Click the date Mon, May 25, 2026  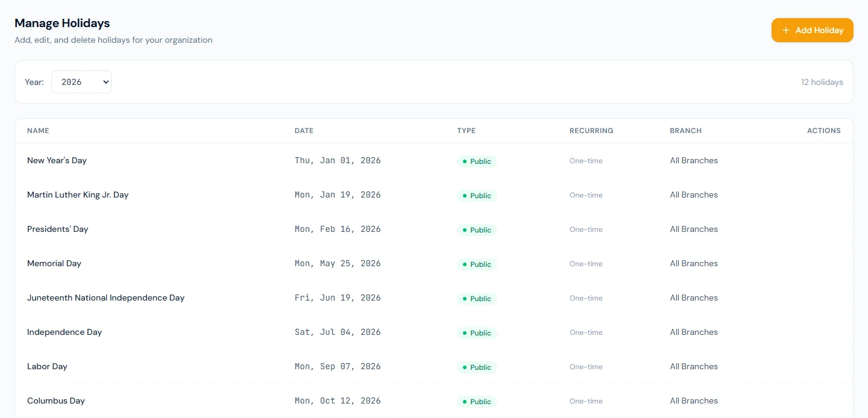pos(338,263)
